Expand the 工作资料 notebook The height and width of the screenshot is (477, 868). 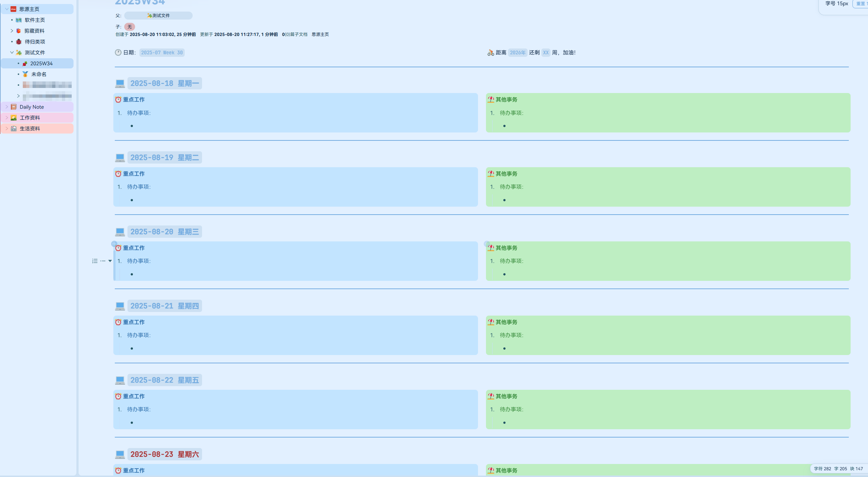click(7, 118)
